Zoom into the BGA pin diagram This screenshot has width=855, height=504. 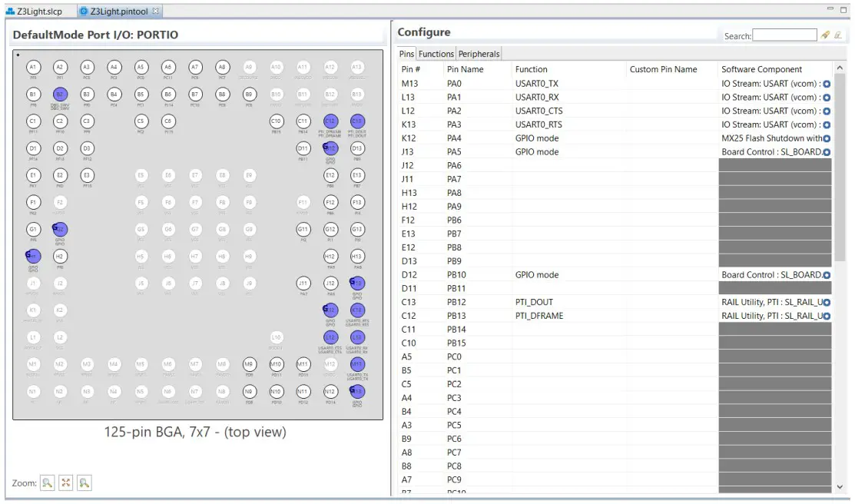(x=48, y=482)
